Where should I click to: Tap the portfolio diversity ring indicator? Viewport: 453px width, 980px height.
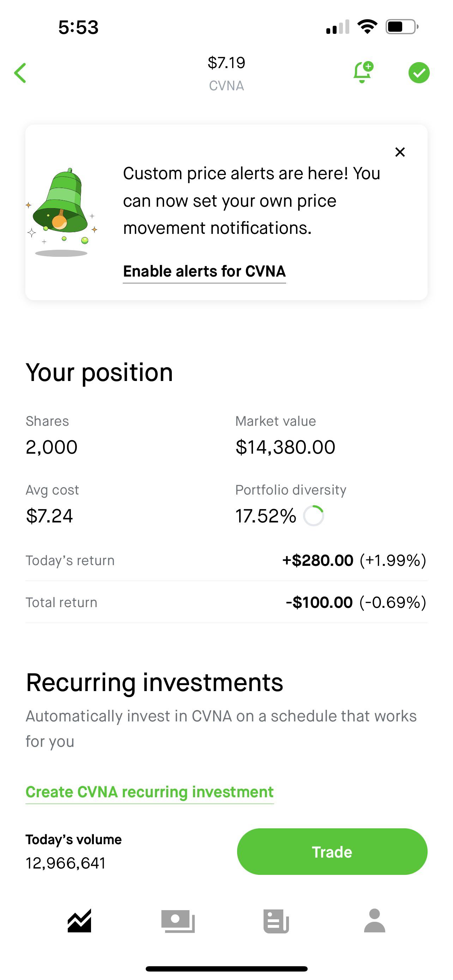point(314,516)
